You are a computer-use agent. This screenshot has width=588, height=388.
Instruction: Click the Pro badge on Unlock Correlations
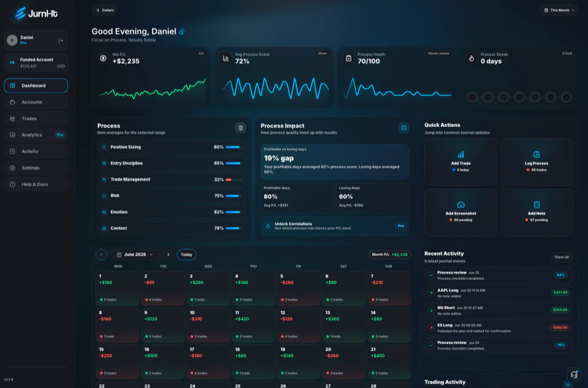tap(401, 226)
